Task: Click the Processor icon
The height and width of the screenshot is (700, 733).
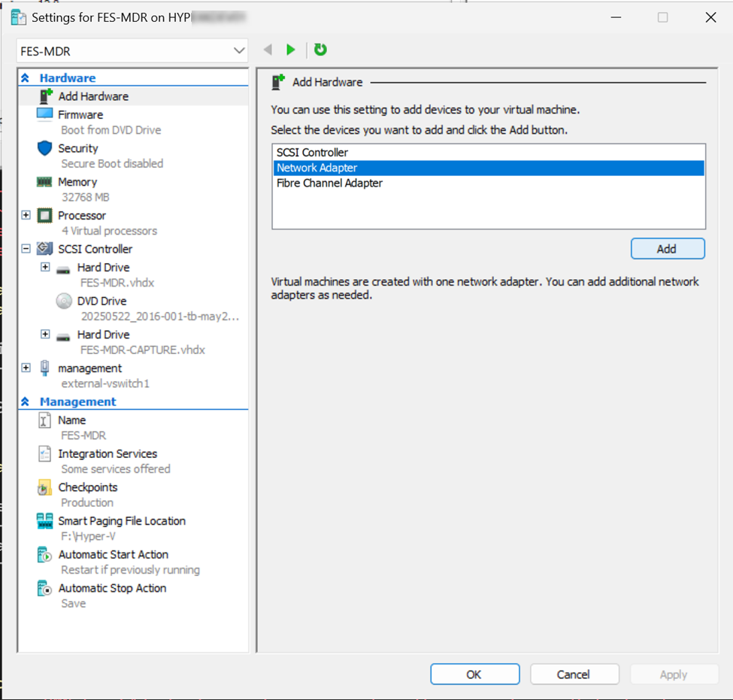Action: 44,216
